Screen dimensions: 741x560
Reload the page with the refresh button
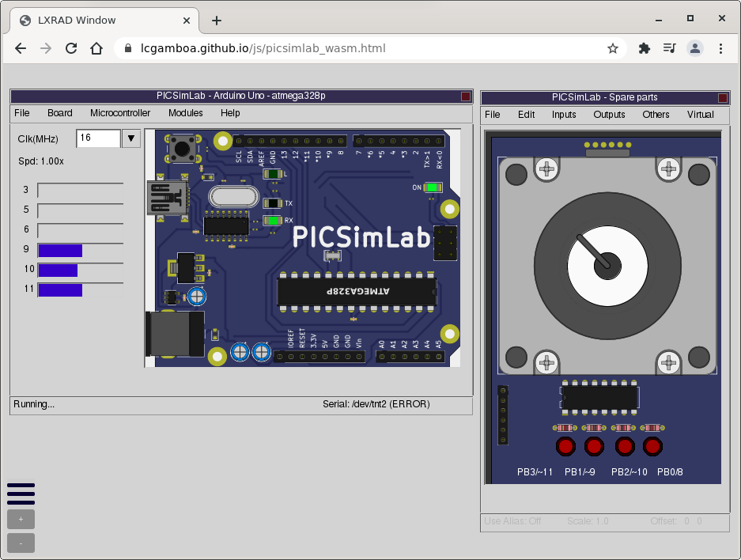click(71, 48)
